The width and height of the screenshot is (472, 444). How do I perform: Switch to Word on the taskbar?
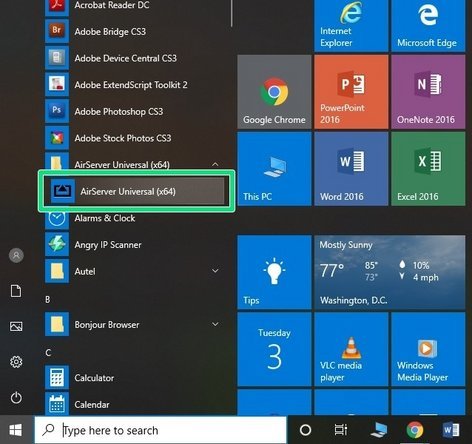(451, 430)
